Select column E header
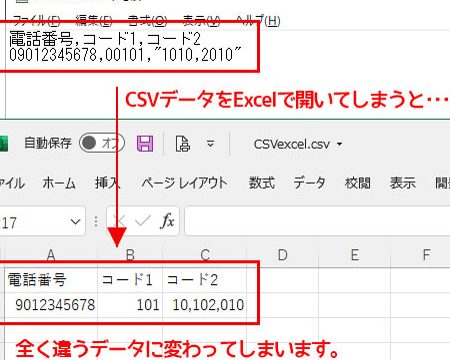 click(355, 255)
